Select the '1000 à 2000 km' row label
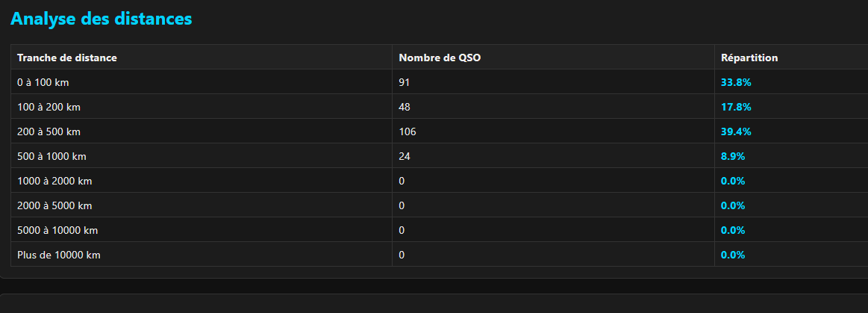Screen dimensions: 868x313 (x=54, y=182)
